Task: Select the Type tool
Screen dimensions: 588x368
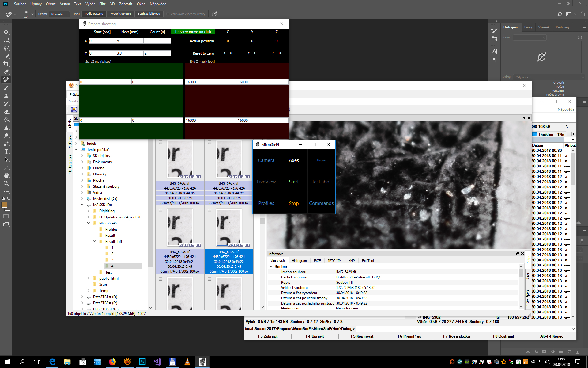Action: click(6, 151)
